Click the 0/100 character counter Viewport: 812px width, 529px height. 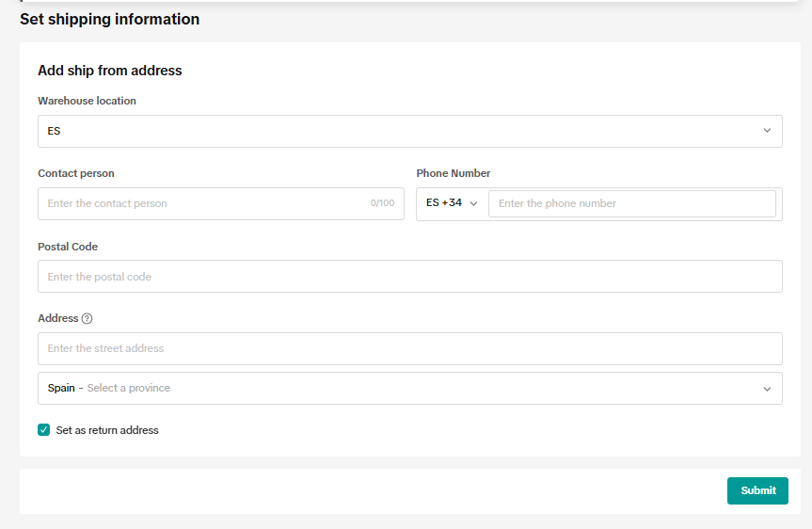tap(382, 203)
